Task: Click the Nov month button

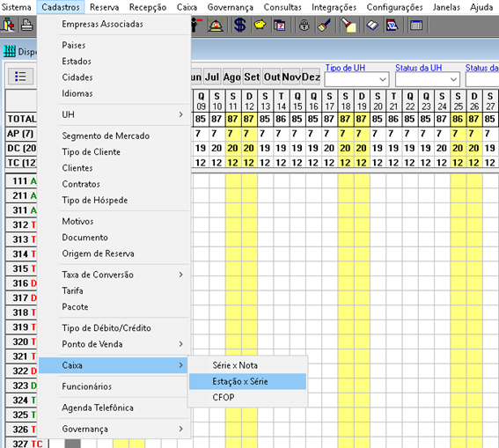Action: pyautogui.click(x=291, y=77)
